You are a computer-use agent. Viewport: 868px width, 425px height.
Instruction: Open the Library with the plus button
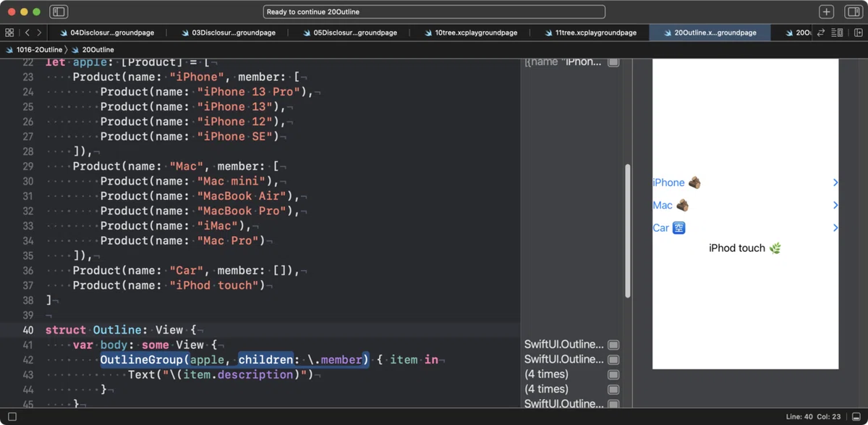[827, 12]
